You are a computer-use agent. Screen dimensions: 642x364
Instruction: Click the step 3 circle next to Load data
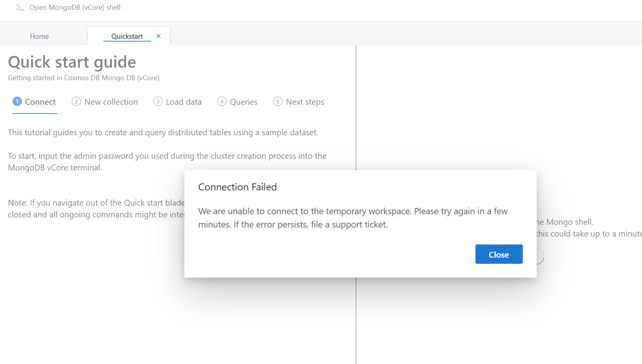[x=158, y=101]
